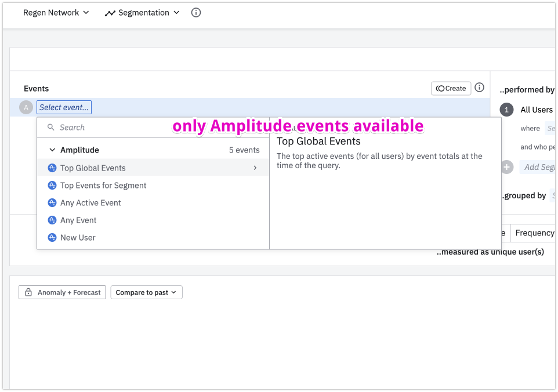Click the lock icon on Anomaly + Forecast
The image size is (558, 392).
click(x=28, y=292)
